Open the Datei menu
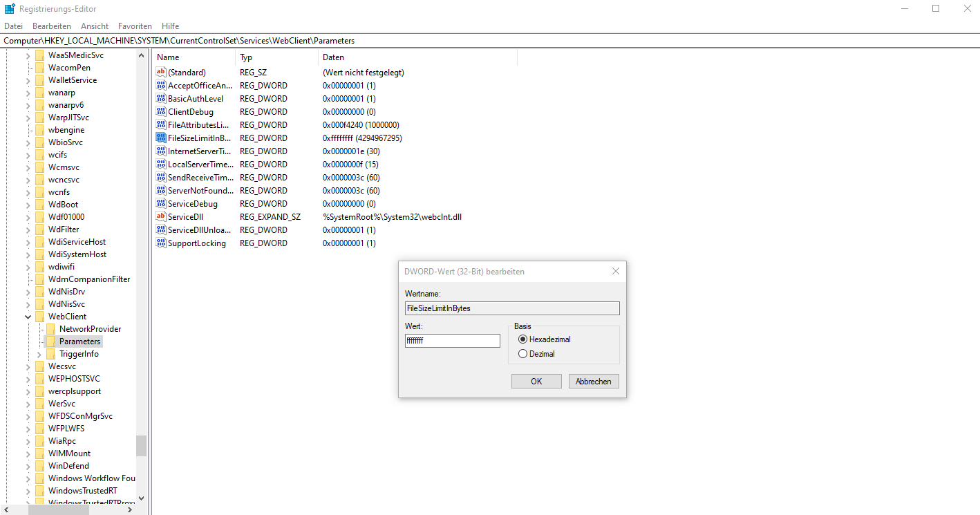980x515 pixels. pos(13,26)
